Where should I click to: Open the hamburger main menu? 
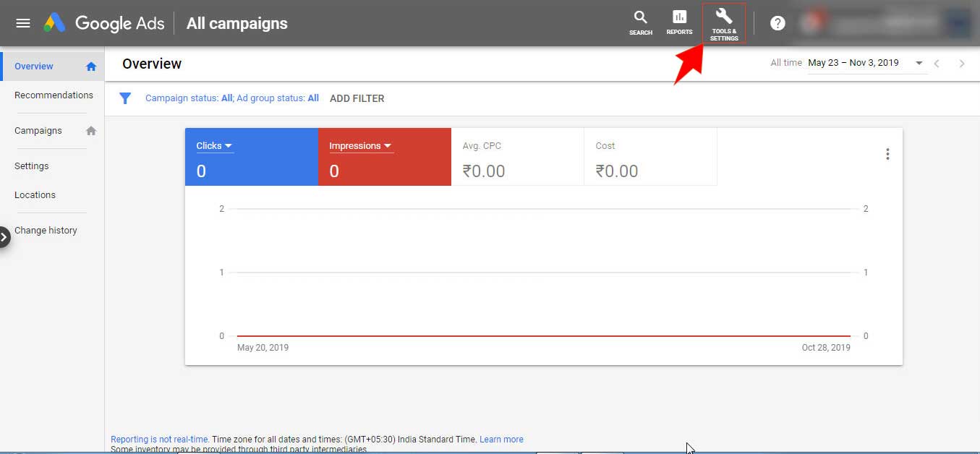23,23
